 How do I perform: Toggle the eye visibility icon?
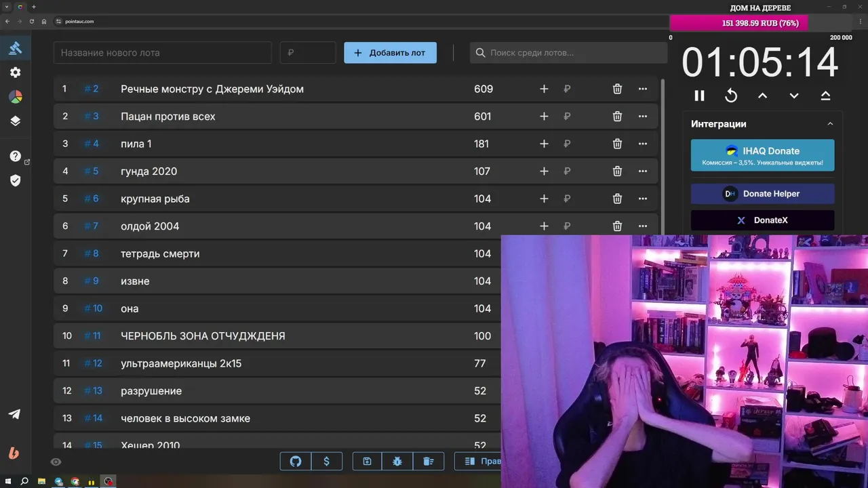coord(56,462)
